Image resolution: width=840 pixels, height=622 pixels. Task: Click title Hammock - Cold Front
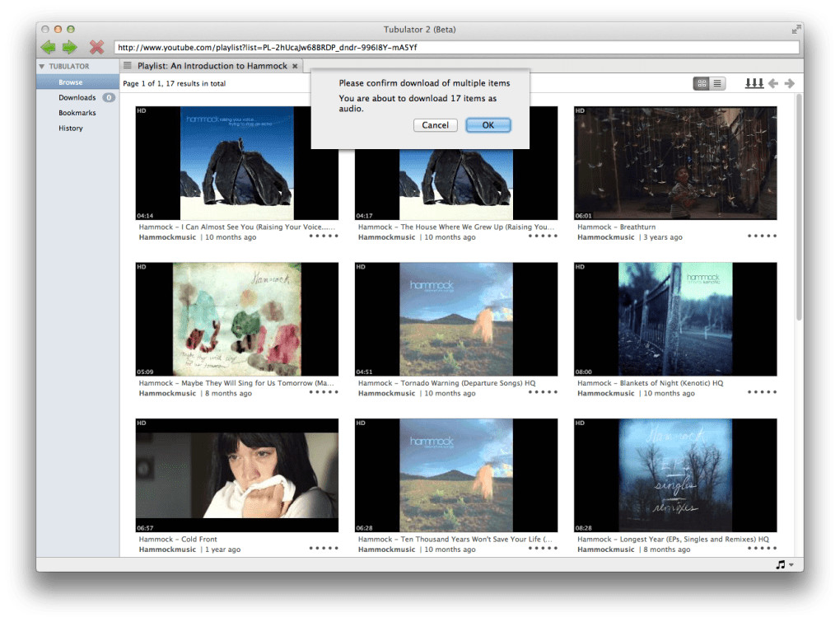click(178, 540)
